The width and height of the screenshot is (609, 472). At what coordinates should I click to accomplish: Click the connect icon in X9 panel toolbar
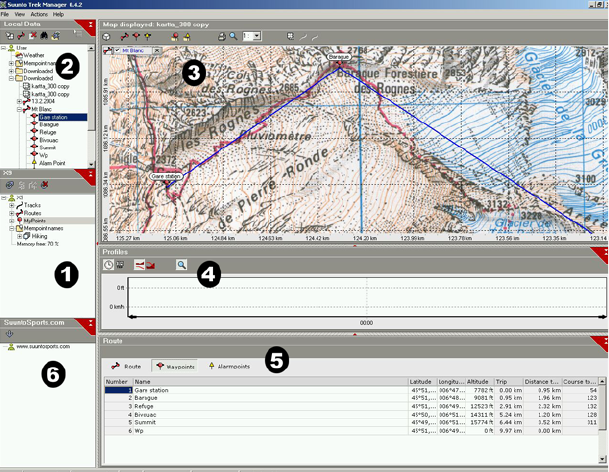click(9, 185)
